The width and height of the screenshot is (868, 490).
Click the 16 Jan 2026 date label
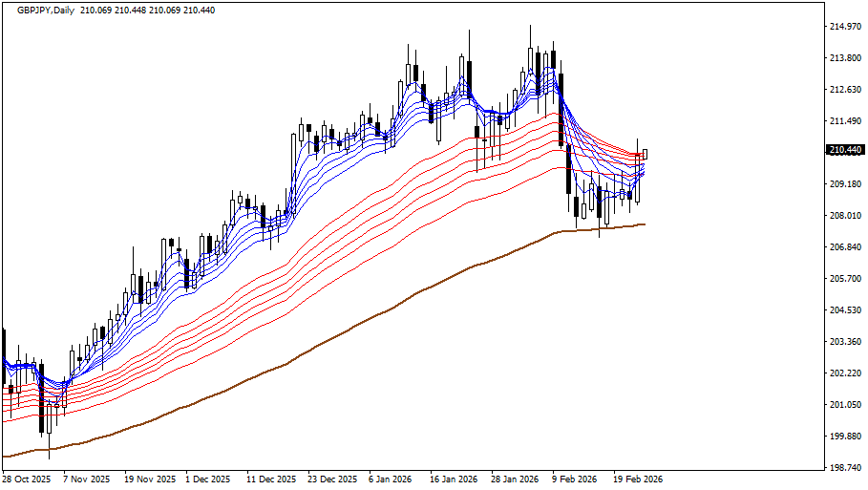pos(454,479)
